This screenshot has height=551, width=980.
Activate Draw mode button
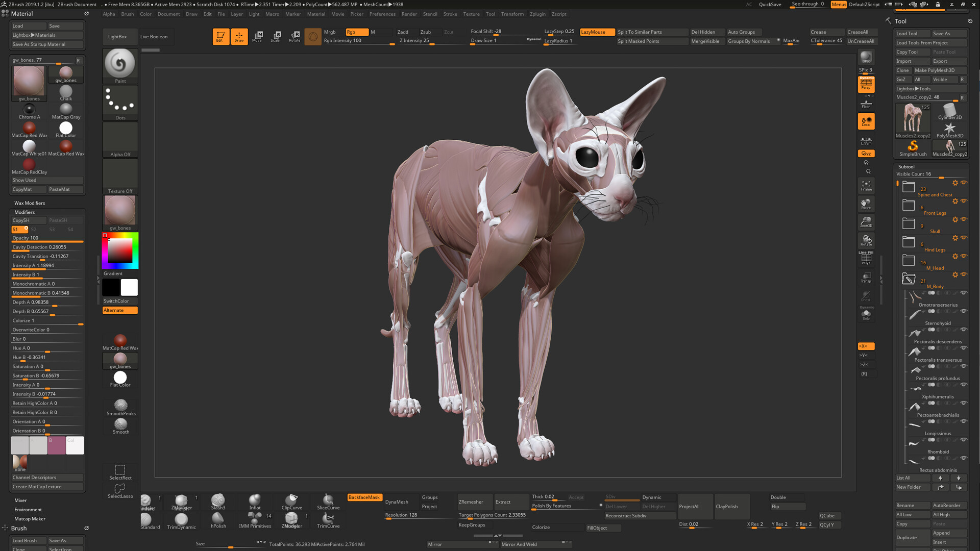coord(239,36)
